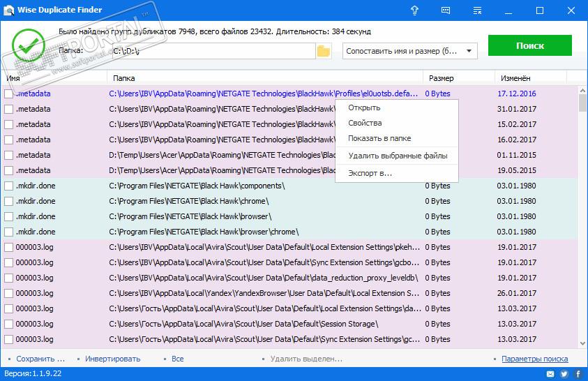Select the .metadata row dated 19.05.2015
Viewport: 588px width, 381px height.
pos(289,171)
